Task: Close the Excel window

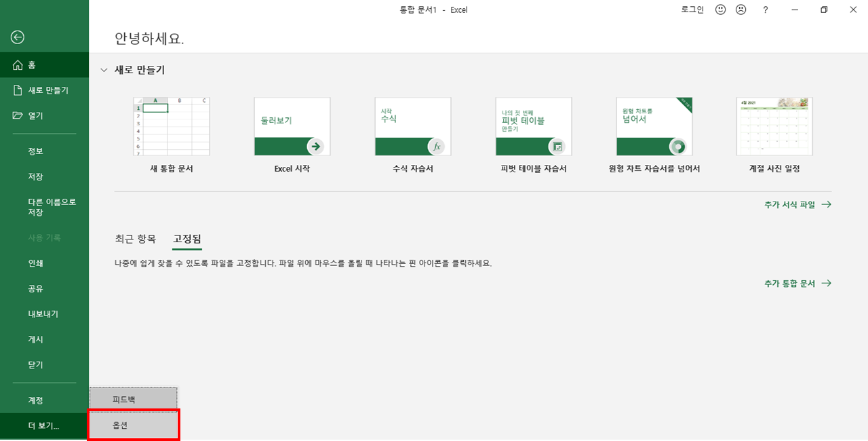Action: tap(854, 9)
